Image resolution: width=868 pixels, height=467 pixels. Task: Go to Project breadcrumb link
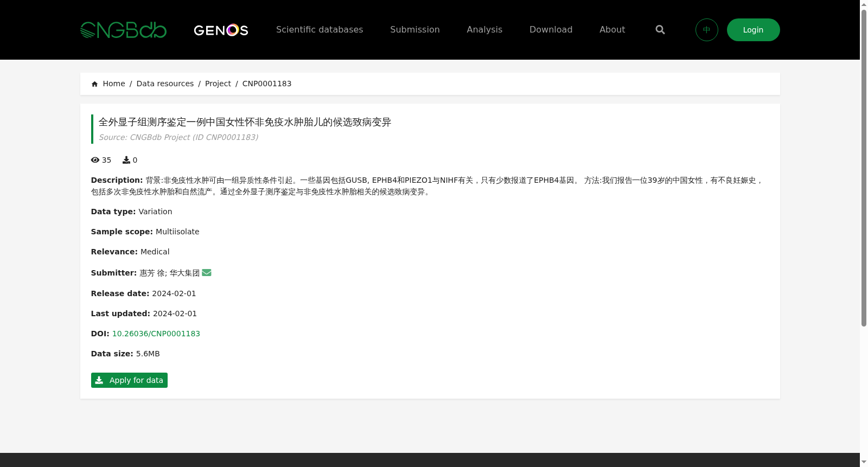[218, 84]
